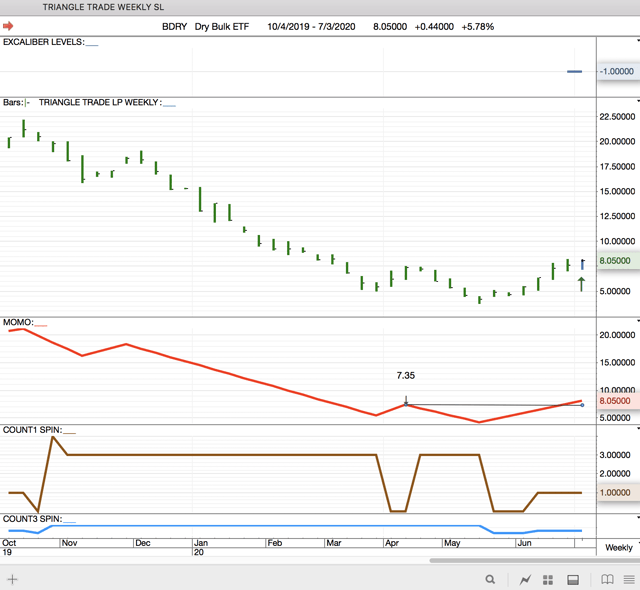Click the red arrow icon beside the header

(8, 26)
